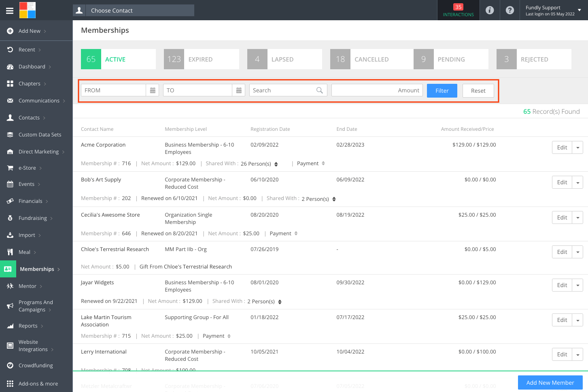588x392 pixels.
Task: Click the Memberships card icon
Action: click(x=8, y=269)
